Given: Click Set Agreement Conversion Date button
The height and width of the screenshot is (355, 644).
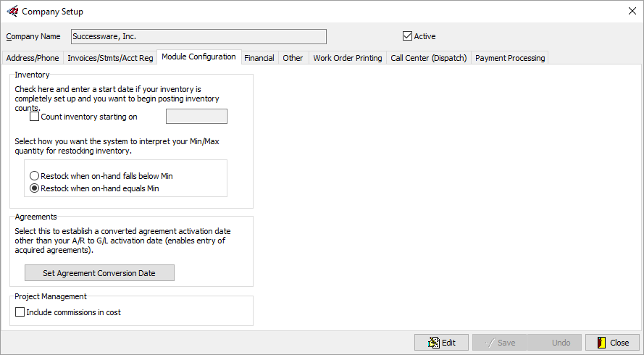Looking at the screenshot, I should (x=99, y=273).
